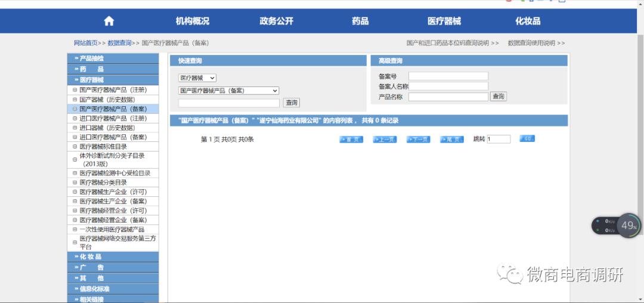Open the 国产医疗器械产品（备案） dropdown

tap(229, 91)
